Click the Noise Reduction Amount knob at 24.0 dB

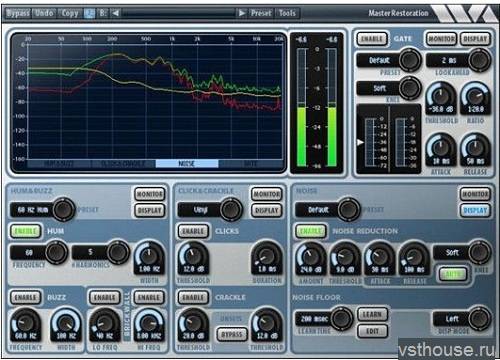point(311,258)
